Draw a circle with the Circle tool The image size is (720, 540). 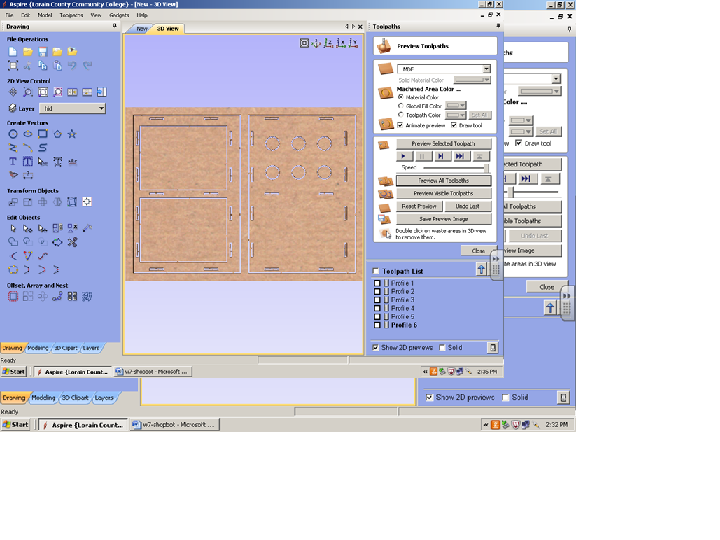pos(13,134)
